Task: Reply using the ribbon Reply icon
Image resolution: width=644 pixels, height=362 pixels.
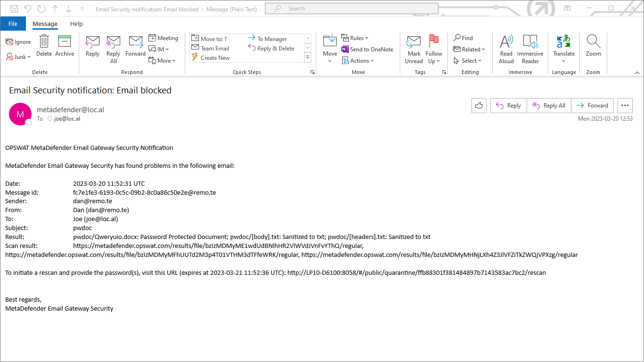Action: [x=92, y=46]
